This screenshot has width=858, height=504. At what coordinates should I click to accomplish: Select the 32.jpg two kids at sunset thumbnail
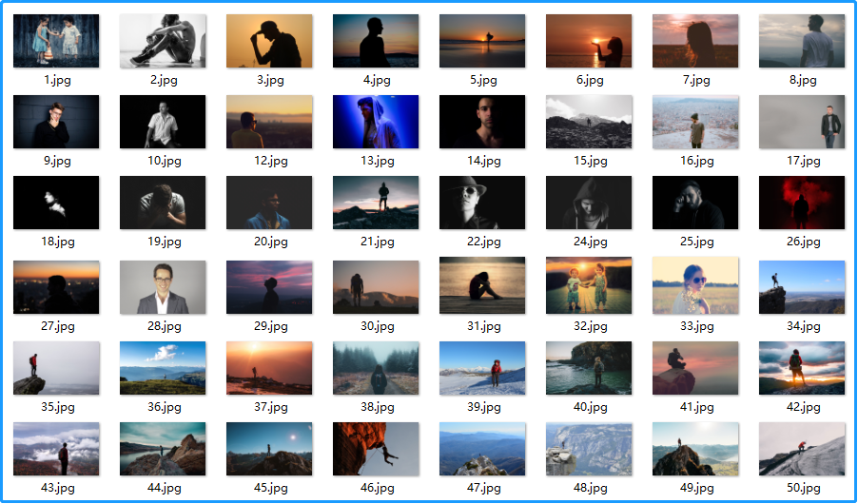(589, 285)
